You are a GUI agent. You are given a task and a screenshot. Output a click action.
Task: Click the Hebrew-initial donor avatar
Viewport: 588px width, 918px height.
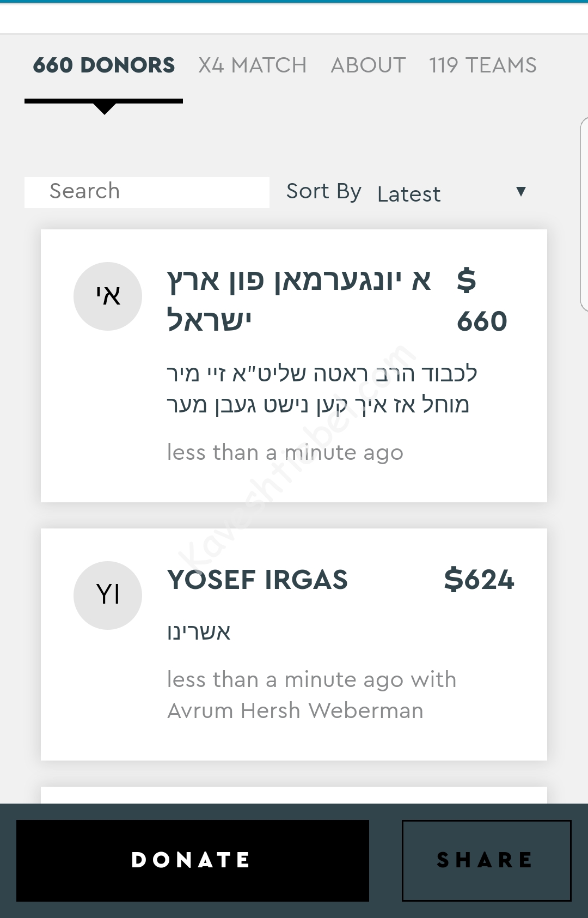point(108,296)
